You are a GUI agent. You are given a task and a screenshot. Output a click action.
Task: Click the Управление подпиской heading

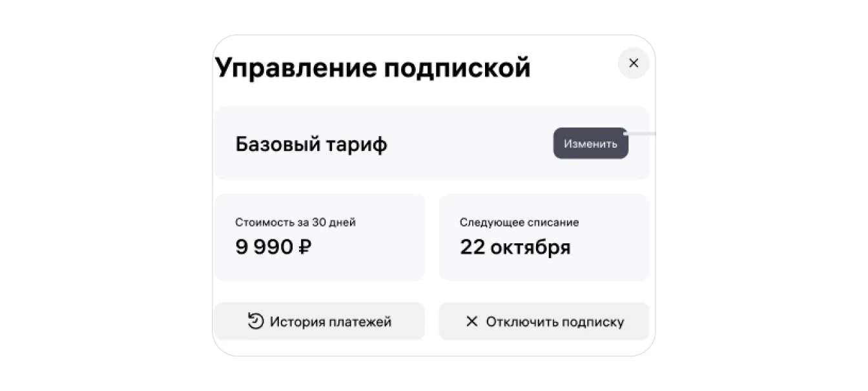373,67
